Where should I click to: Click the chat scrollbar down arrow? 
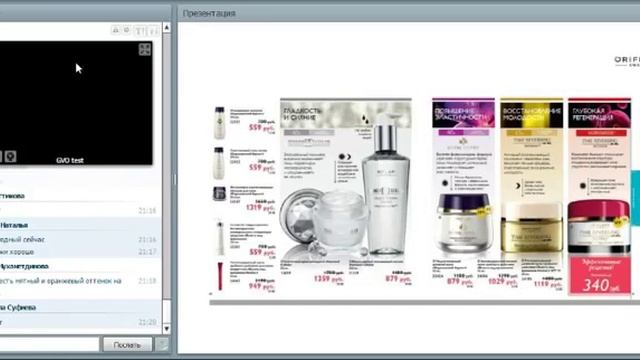[x=167, y=329]
